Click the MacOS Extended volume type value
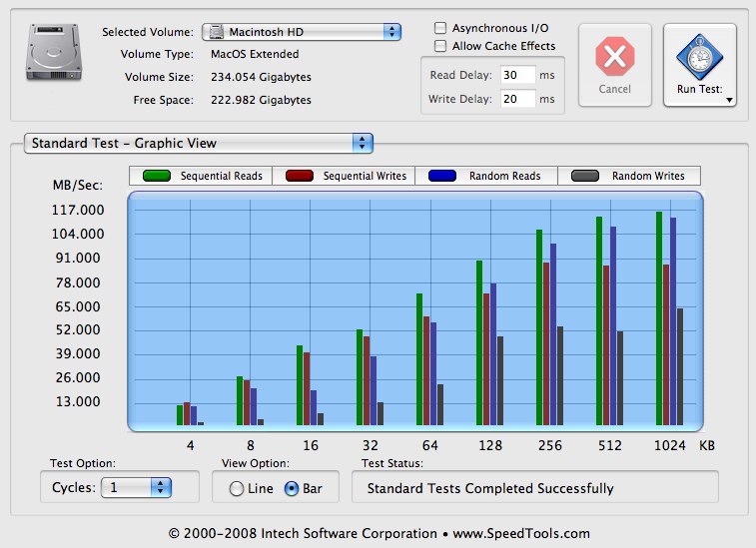This screenshot has height=548, width=756. click(x=255, y=54)
